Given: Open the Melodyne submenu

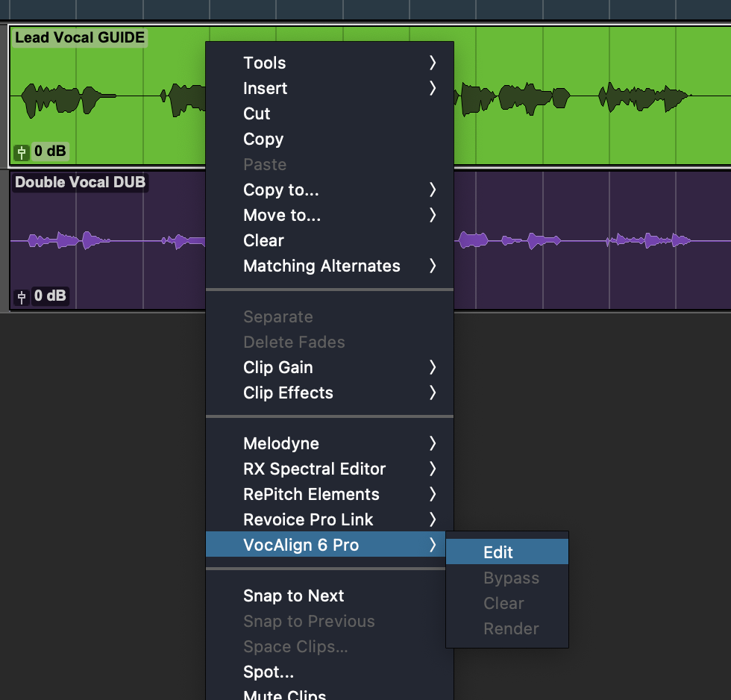Looking at the screenshot, I should click(280, 443).
